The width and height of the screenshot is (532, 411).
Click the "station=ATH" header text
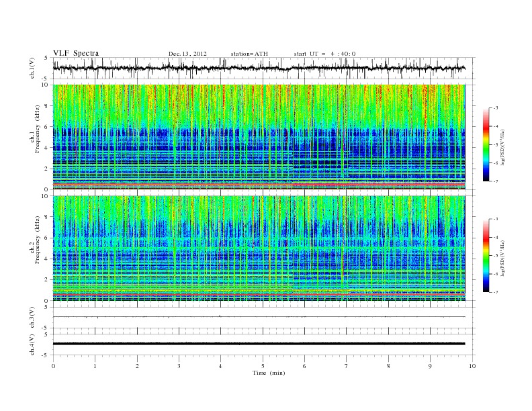point(249,54)
